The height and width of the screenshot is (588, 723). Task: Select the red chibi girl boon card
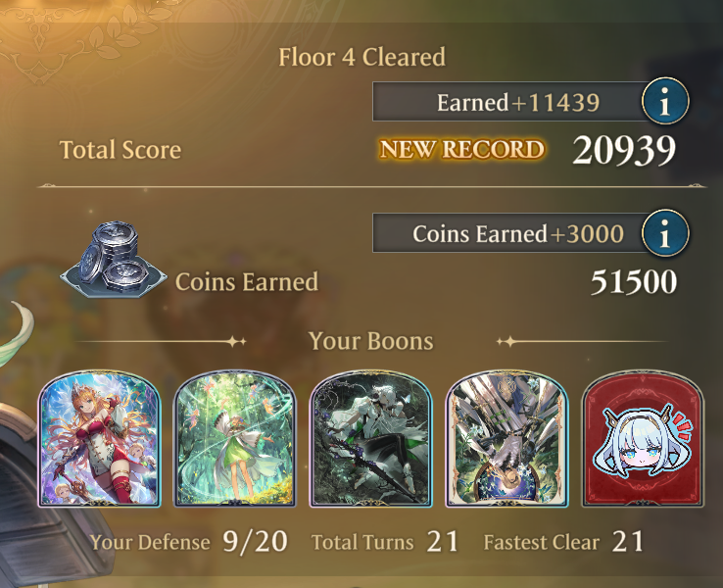click(643, 439)
